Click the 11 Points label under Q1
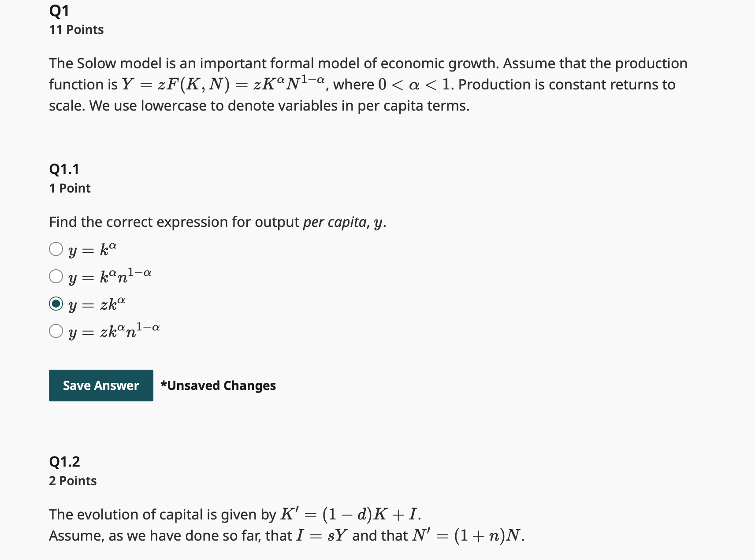 75,30
